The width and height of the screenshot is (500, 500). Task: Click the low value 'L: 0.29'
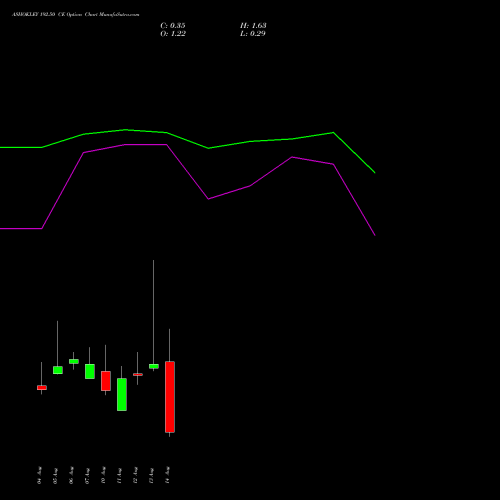(253, 34)
